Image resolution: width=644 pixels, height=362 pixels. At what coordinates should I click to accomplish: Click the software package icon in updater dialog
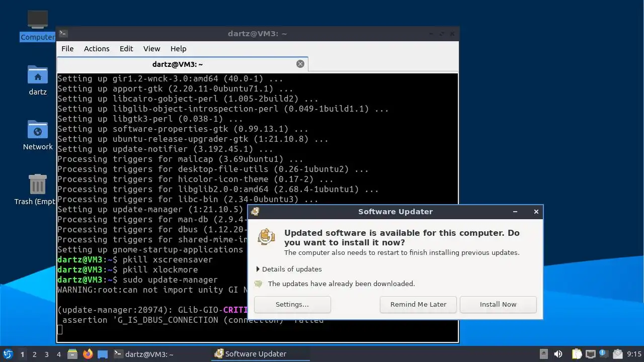(x=266, y=237)
